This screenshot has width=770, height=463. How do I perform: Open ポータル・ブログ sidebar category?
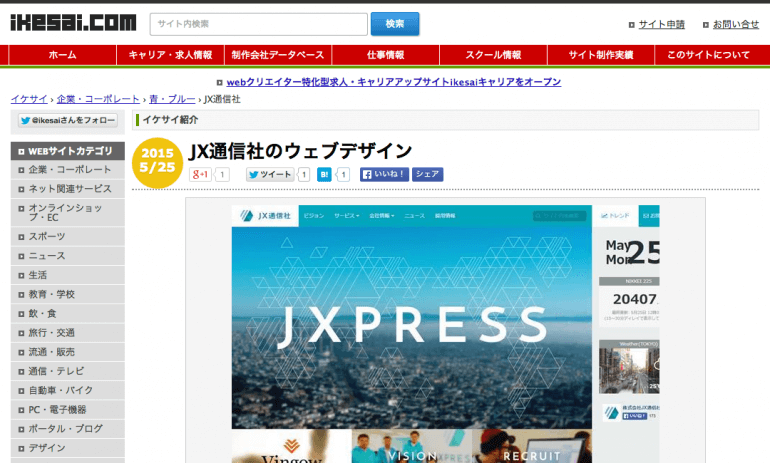point(68,429)
